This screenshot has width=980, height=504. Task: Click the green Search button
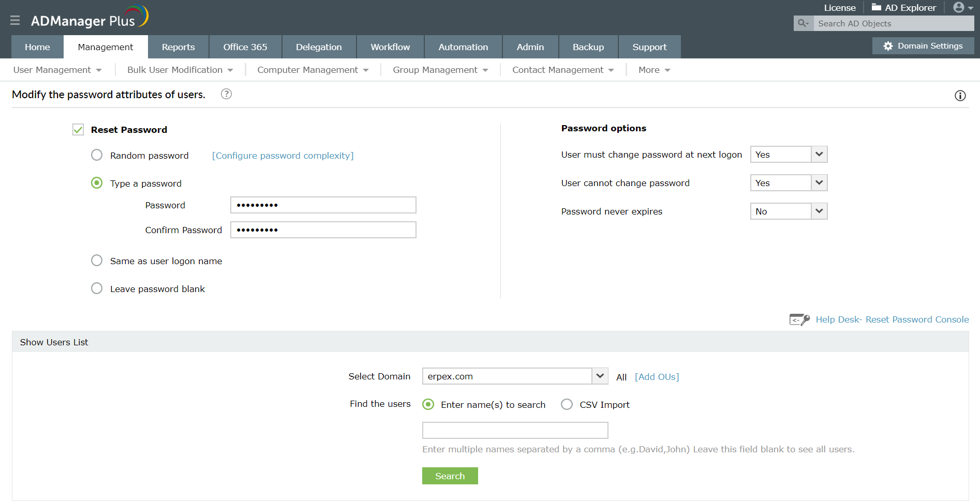pos(450,476)
